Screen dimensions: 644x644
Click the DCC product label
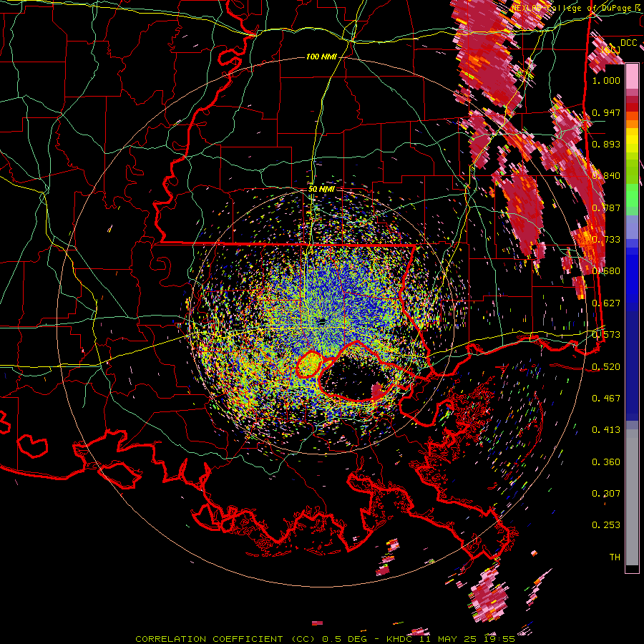(628, 43)
